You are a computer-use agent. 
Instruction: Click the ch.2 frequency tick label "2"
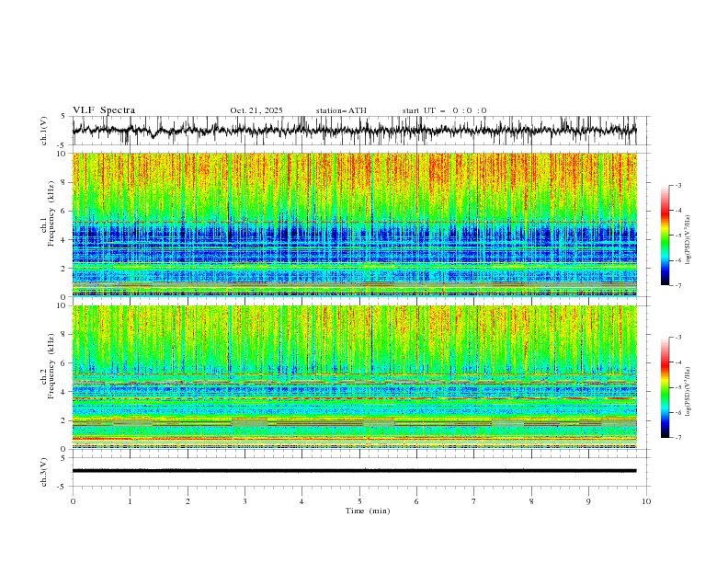[x=64, y=420]
